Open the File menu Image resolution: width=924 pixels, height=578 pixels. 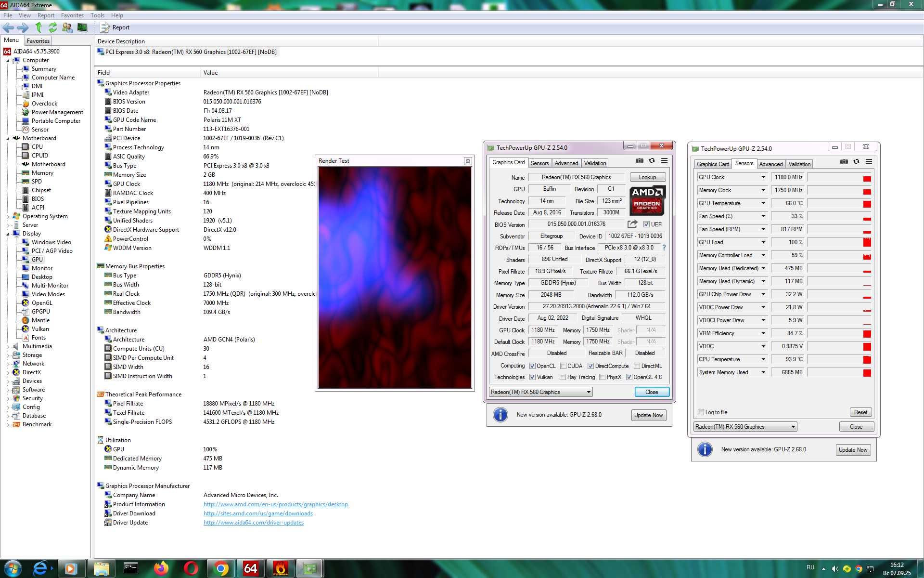tap(8, 15)
